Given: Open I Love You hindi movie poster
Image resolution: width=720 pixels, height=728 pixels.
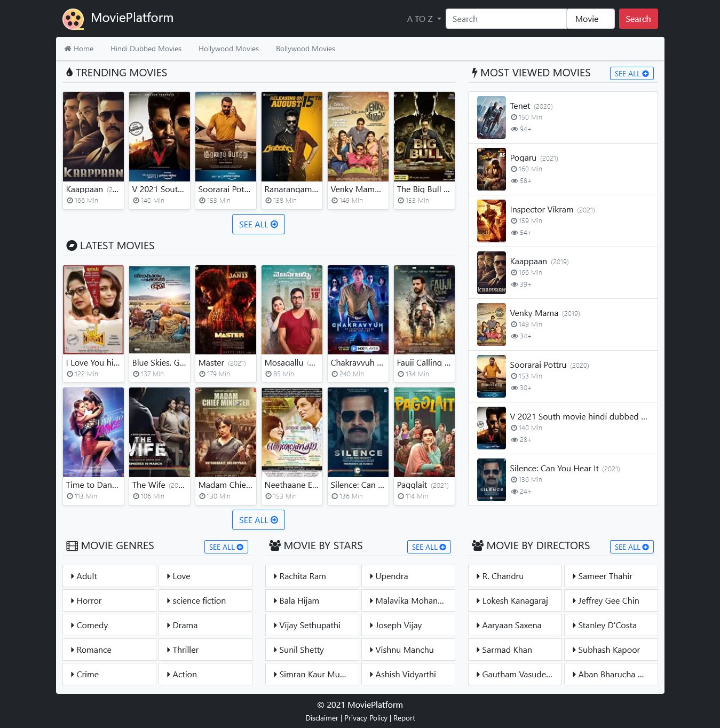Looking at the screenshot, I should tap(93, 310).
